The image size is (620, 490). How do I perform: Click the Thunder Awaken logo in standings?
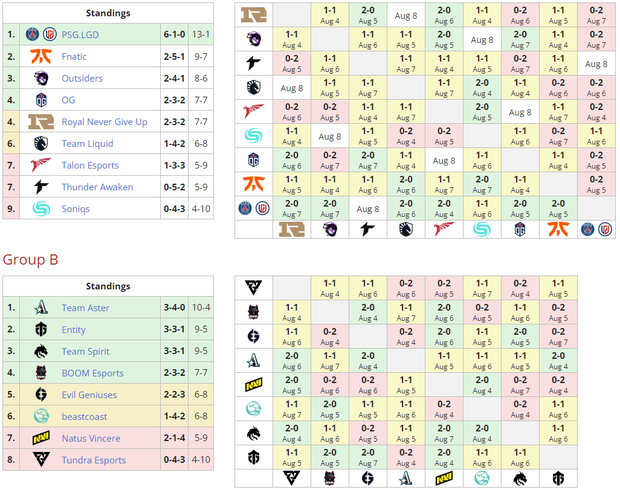(41, 187)
